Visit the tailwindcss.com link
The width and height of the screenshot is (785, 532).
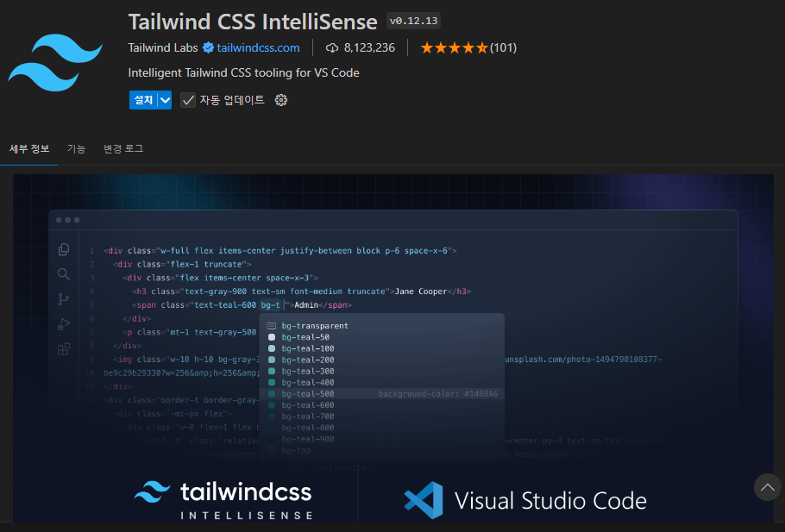click(261, 47)
